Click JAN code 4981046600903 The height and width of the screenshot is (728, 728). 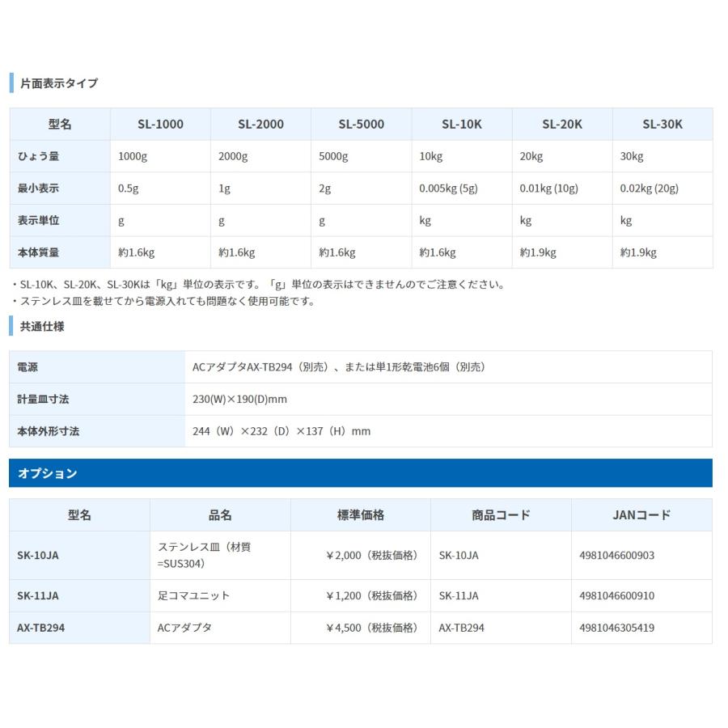coord(617,556)
